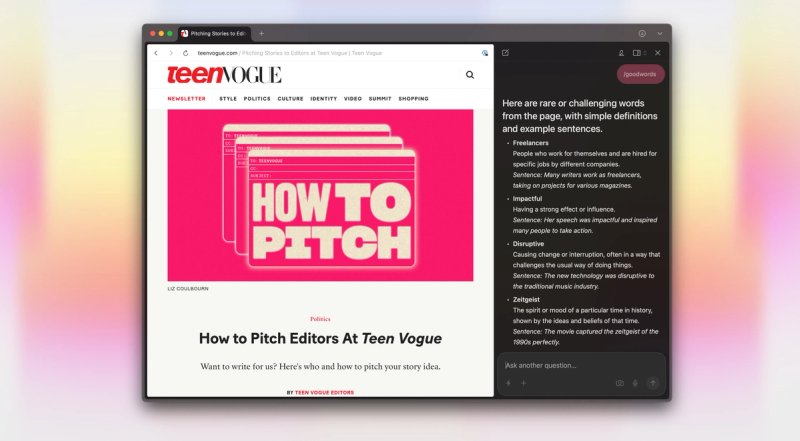Click the /goodwords command bubble
Image resolution: width=800 pixels, height=441 pixels.
tap(640, 74)
